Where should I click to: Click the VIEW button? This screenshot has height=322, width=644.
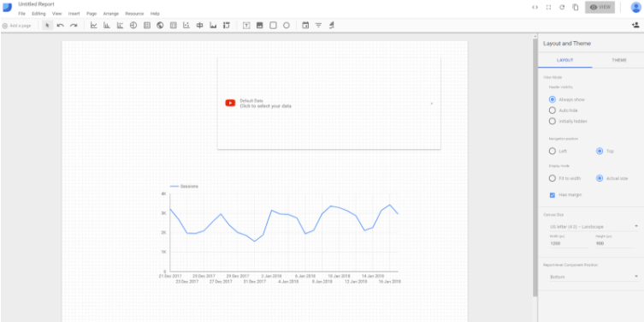point(600,8)
